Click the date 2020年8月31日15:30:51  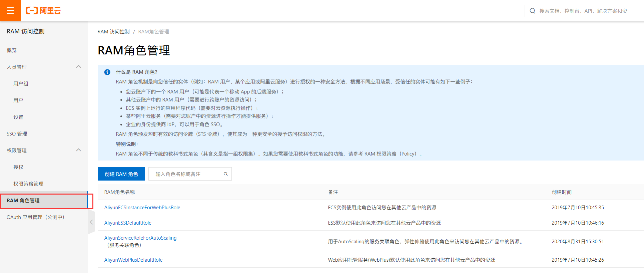pos(578,242)
